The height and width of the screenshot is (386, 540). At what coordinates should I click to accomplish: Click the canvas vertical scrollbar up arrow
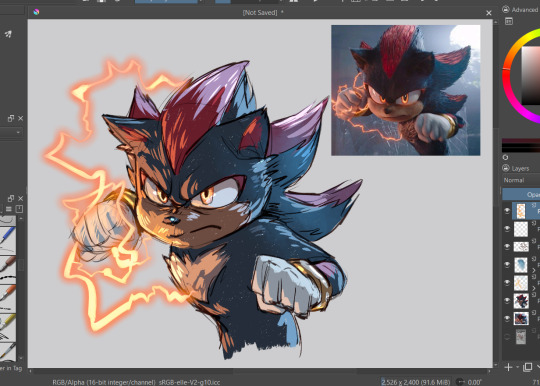pos(496,22)
